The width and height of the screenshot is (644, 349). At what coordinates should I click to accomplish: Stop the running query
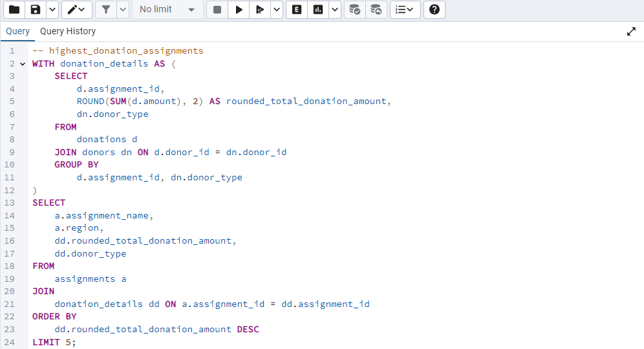pyautogui.click(x=217, y=10)
